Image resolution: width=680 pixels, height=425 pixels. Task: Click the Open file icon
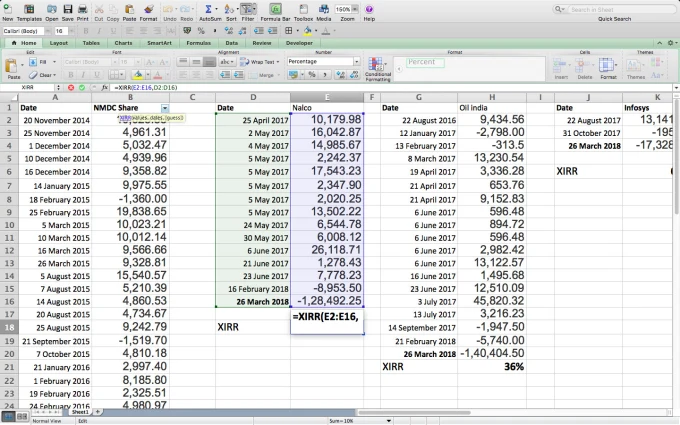pyautogui.click(x=52, y=10)
